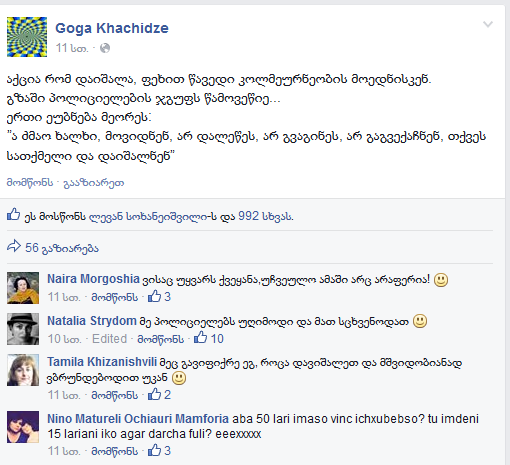Open the 56 გაზიარება shares list

(62, 248)
